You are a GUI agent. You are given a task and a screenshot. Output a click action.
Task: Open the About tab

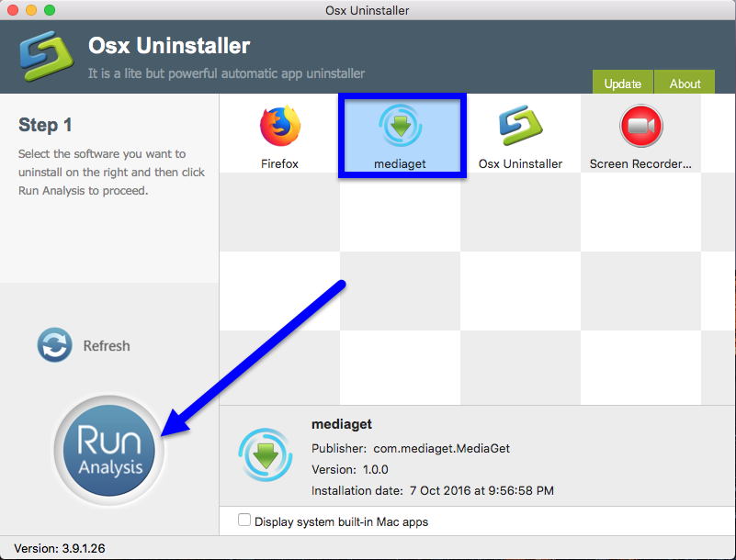685,84
